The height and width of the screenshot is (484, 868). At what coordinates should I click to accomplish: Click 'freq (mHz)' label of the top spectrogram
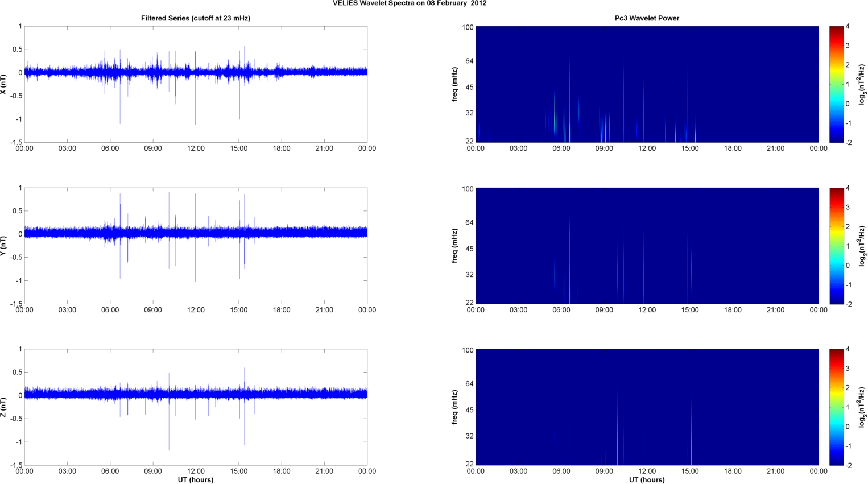pyautogui.click(x=454, y=84)
